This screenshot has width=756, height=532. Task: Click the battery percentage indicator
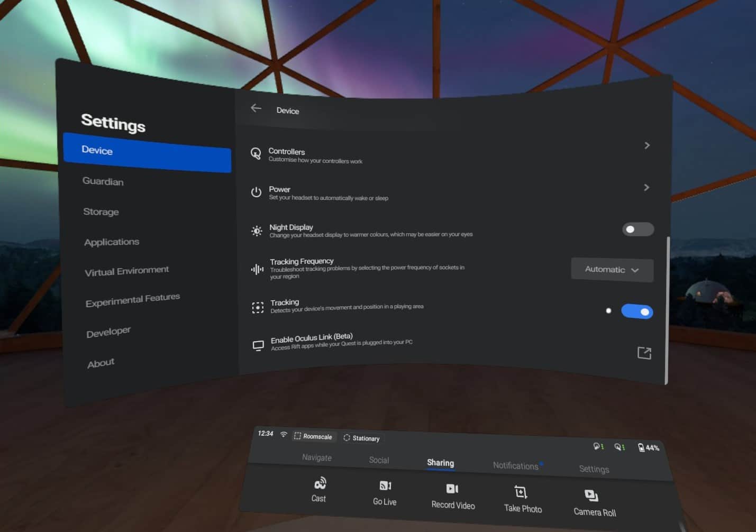tap(649, 447)
